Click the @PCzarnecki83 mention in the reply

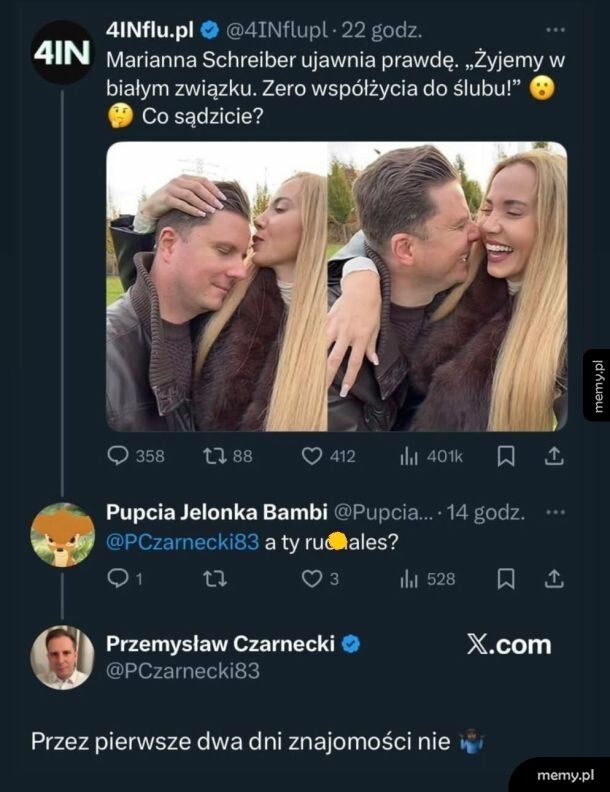(x=169, y=541)
